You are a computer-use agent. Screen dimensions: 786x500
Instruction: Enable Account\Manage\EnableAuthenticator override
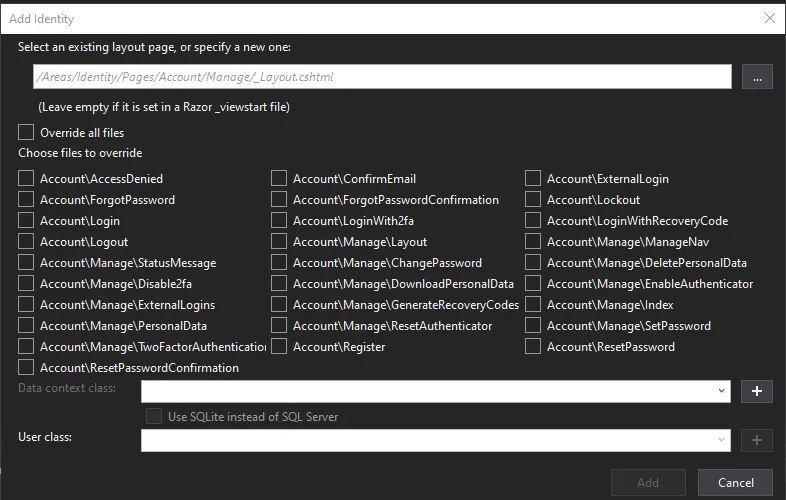point(533,284)
